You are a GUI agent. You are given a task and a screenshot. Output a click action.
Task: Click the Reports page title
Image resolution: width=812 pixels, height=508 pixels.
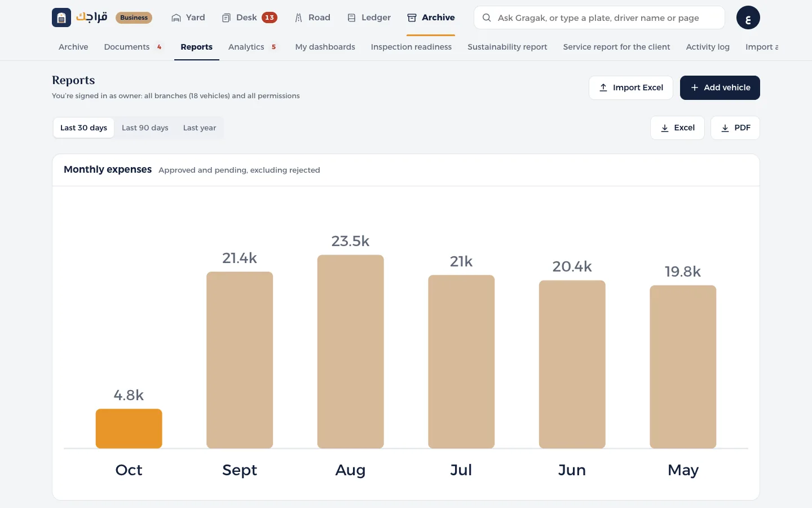pos(73,80)
